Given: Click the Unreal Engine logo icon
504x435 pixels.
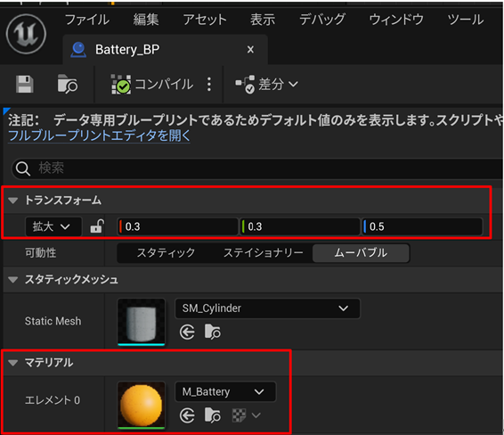Looking at the screenshot, I should pyautogui.click(x=26, y=34).
